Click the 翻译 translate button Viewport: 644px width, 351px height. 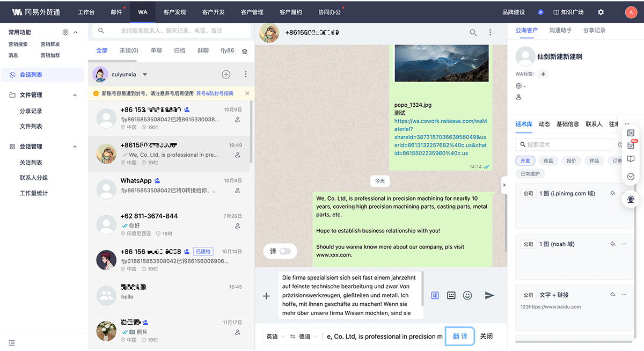460,337
